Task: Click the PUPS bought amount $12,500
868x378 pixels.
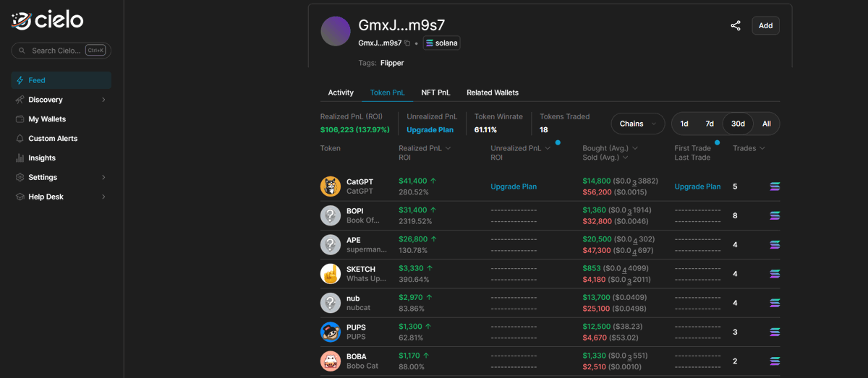Action: pos(597,327)
